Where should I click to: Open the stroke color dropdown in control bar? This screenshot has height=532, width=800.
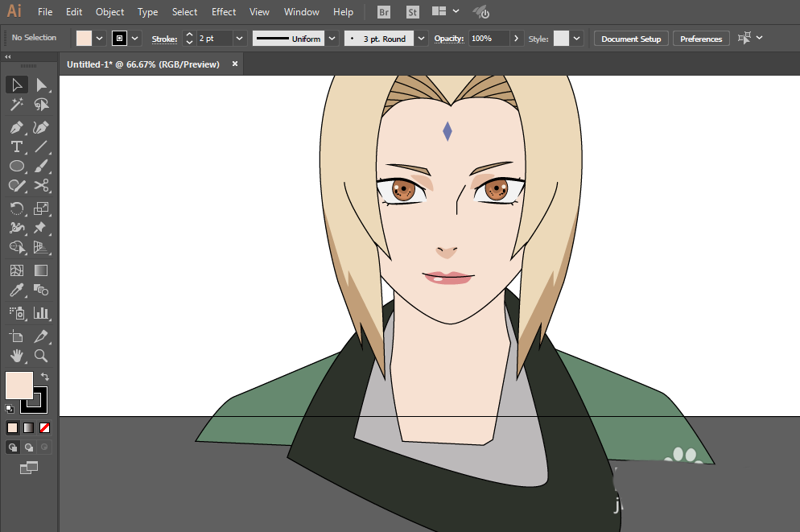click(134, 39)
